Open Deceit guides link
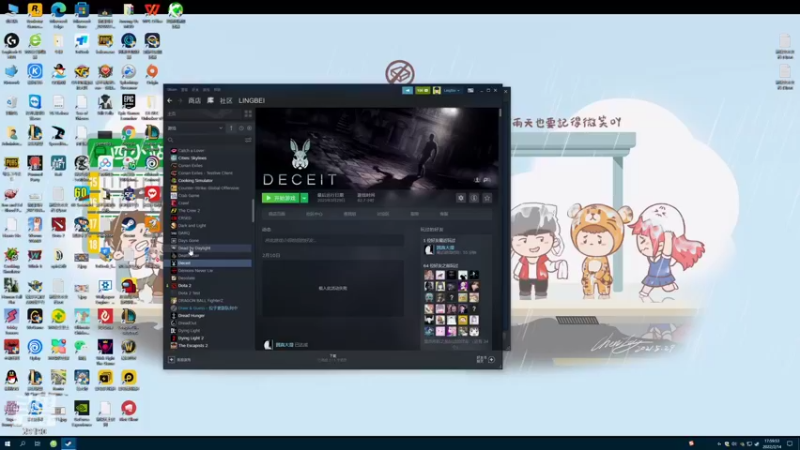Screen dimensions: 800x450 point(415,214)
